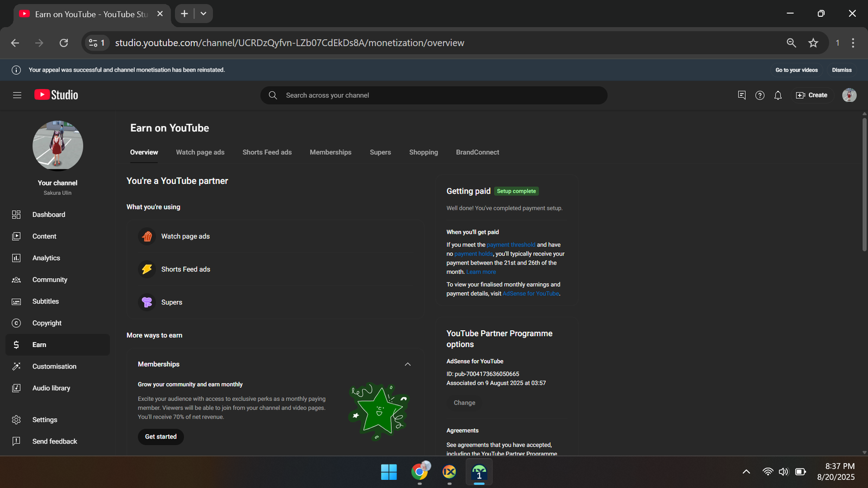This screenshot has height=488, width=868.
Task: Select the Earn sidebar item
Action: pyautogui.click(x=58, y=345)
